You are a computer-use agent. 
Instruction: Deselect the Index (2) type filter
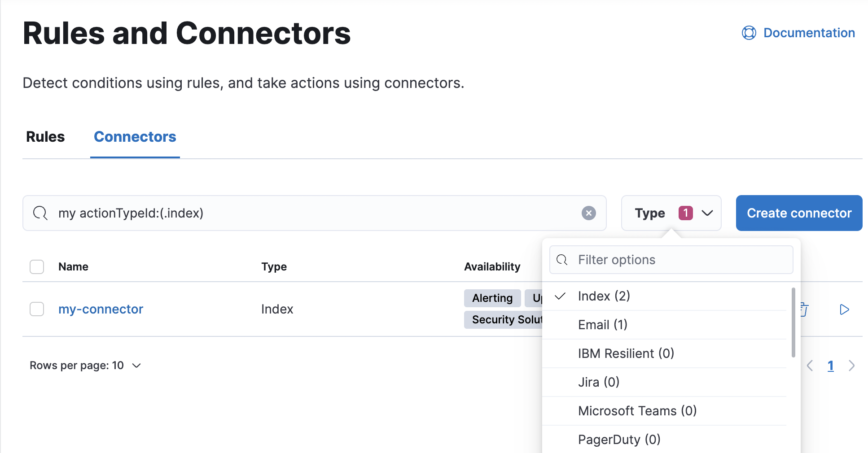(604, 296)
